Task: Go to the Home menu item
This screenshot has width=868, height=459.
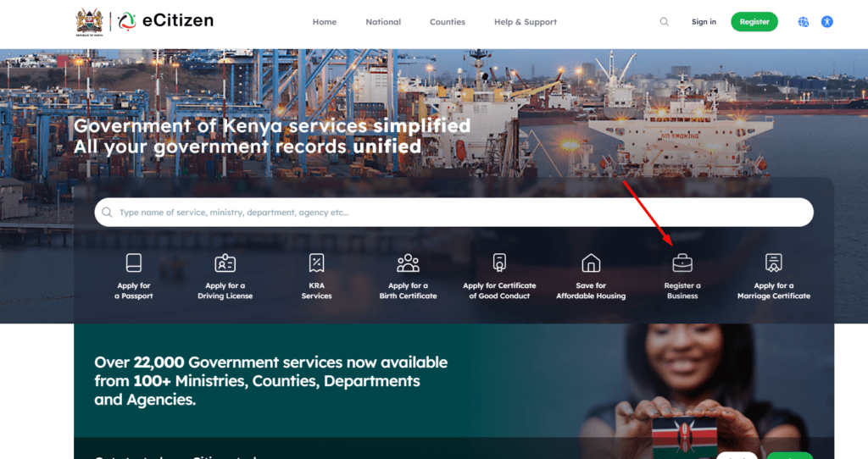Action: [x=325, y=22]
